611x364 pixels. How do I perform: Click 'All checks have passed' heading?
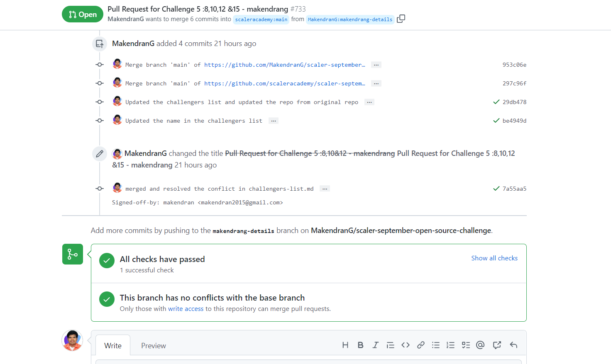162,259
